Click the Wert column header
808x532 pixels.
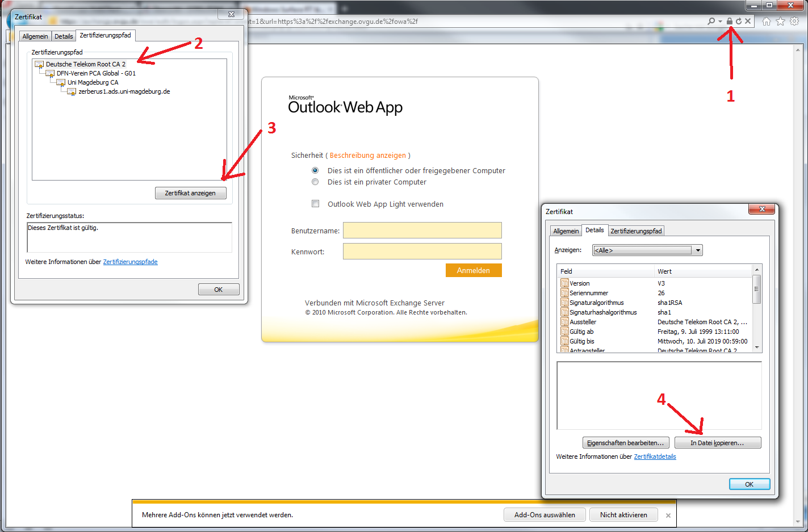[703, 271]
